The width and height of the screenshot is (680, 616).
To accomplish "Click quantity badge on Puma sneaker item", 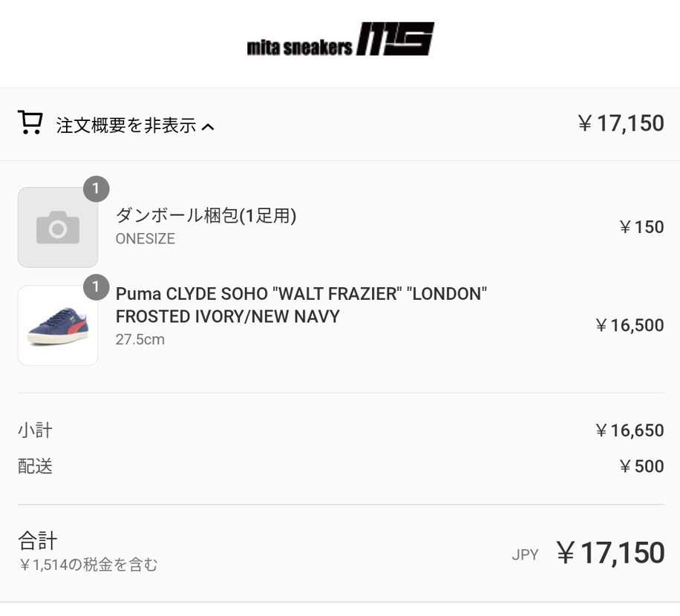I will [x=97, y=287].
